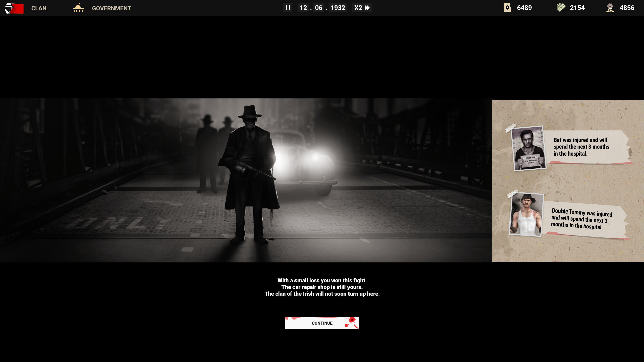644x362 pixels.
Task: Open the GOVERNMENT menu
Action: [x=111, y=8]
